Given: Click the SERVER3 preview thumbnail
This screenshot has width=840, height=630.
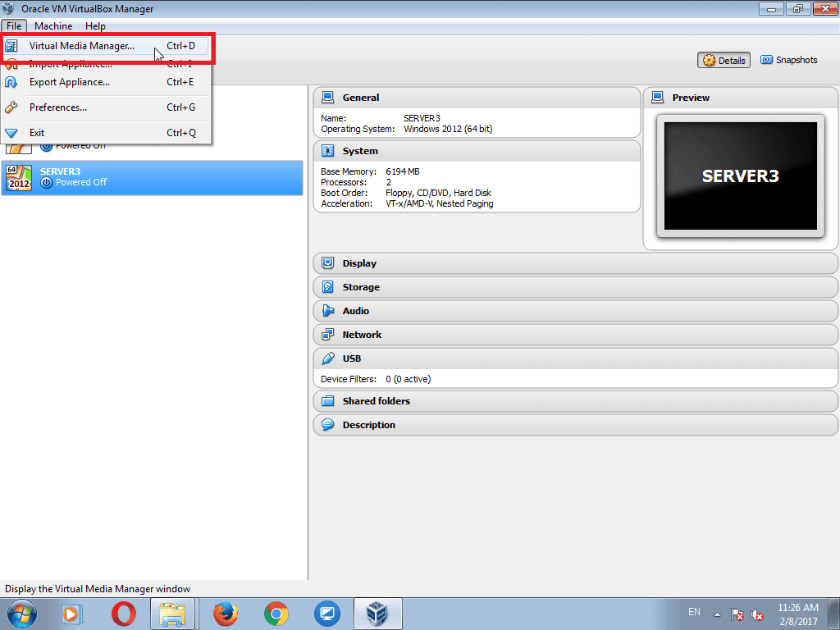Looking at the screenshot, I should point(741,176).
